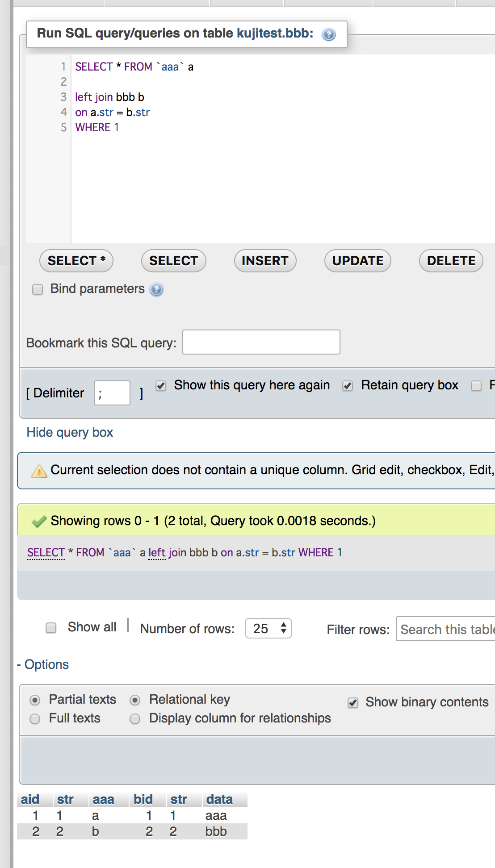Select the Full texts radio button
The image size is (495, 868).
pos(35,719)
